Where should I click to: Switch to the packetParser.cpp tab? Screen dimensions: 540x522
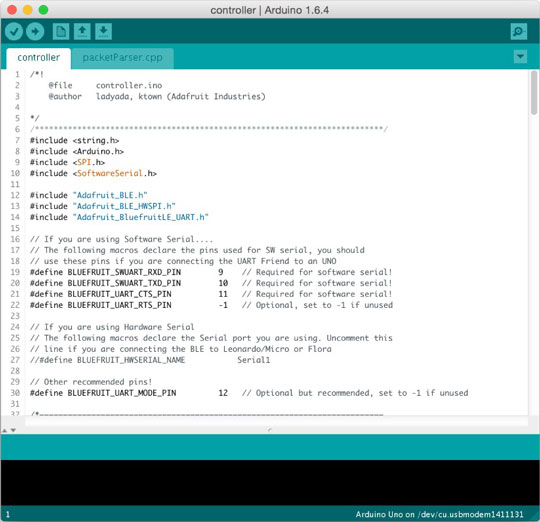pyautogui.click(x=122, y=58)
